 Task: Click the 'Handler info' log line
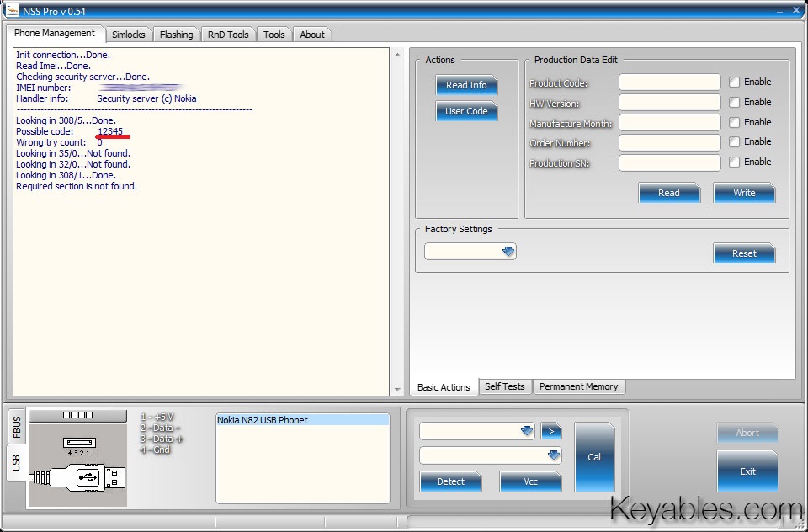click(106, 98)
